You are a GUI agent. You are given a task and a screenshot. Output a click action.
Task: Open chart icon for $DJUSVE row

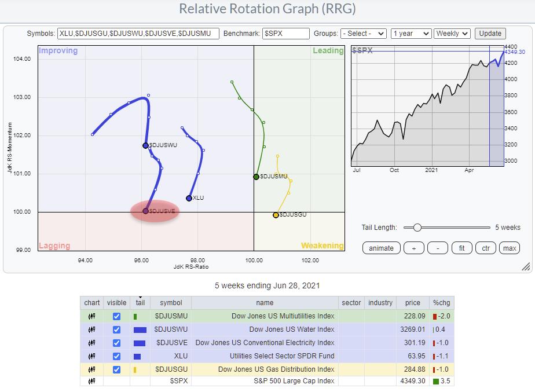pos(91,343)
